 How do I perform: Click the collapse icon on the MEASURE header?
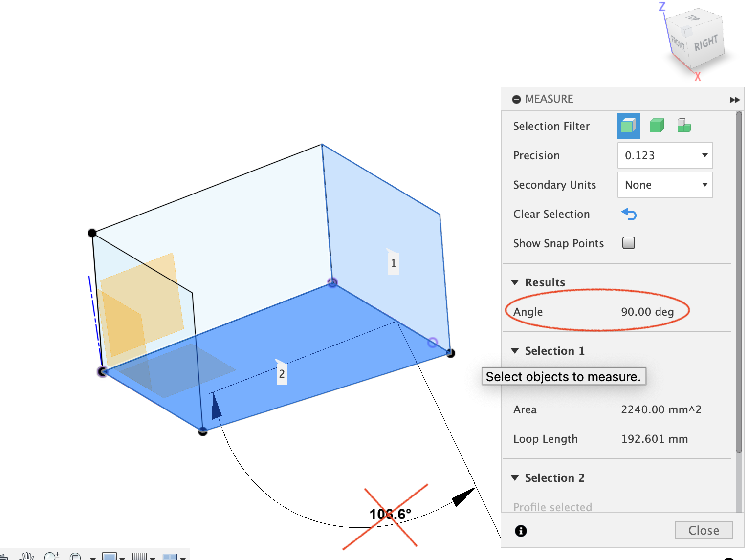coord(517,99)
